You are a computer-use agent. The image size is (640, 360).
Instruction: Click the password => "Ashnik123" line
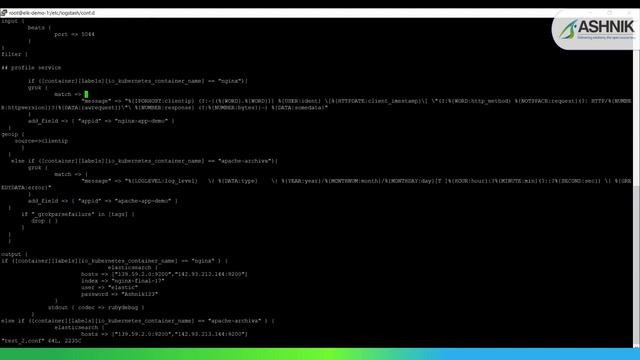(119, 294)
